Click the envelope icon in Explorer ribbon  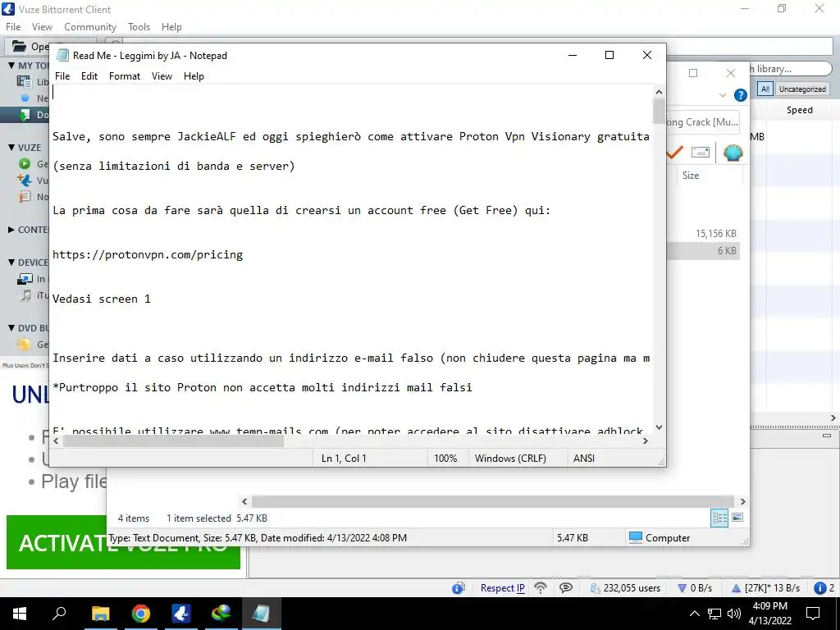701,153
